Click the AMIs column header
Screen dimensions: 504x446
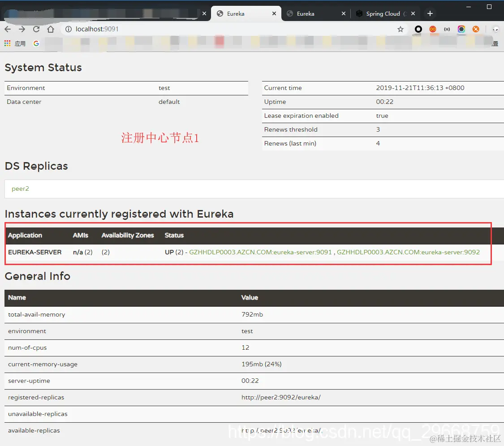click(x=80, y=235)
